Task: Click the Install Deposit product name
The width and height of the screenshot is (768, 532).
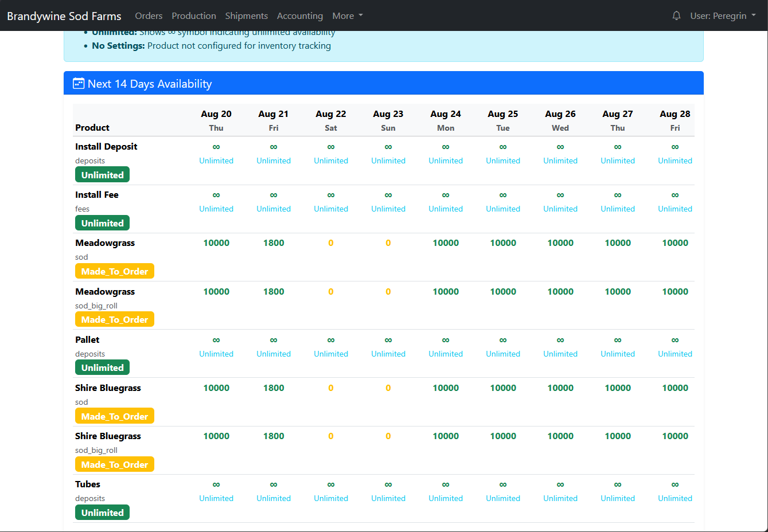Action: [x=106, y=146]
